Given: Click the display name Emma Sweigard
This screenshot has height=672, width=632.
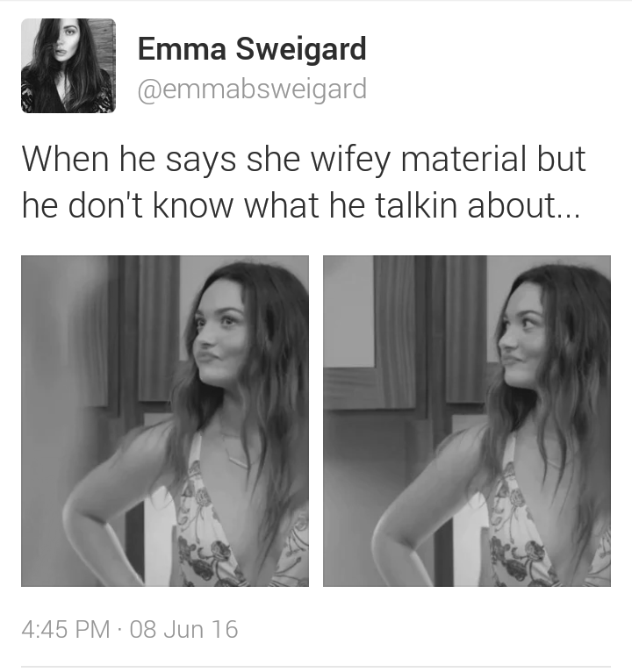Looking at the screenshot, I should tap(252, 48).
